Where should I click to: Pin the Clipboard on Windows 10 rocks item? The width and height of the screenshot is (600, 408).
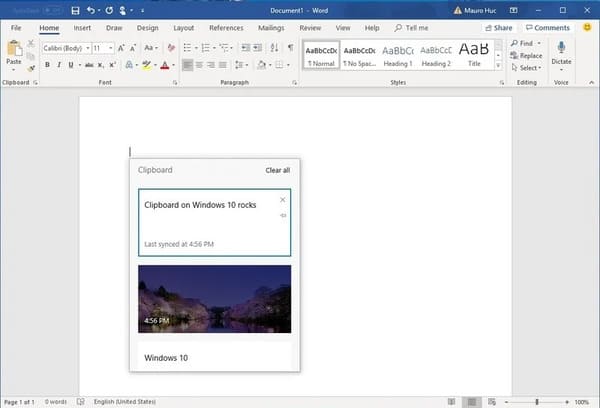point(283,215)
